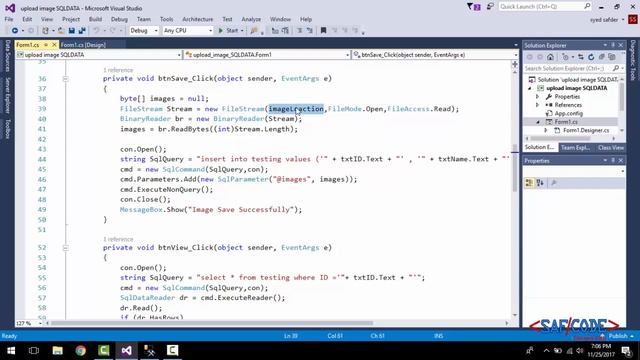This screenshot has height=360, width=640.
Task: Expand the References node in Solution Explorer
Action: pos(538,105)
